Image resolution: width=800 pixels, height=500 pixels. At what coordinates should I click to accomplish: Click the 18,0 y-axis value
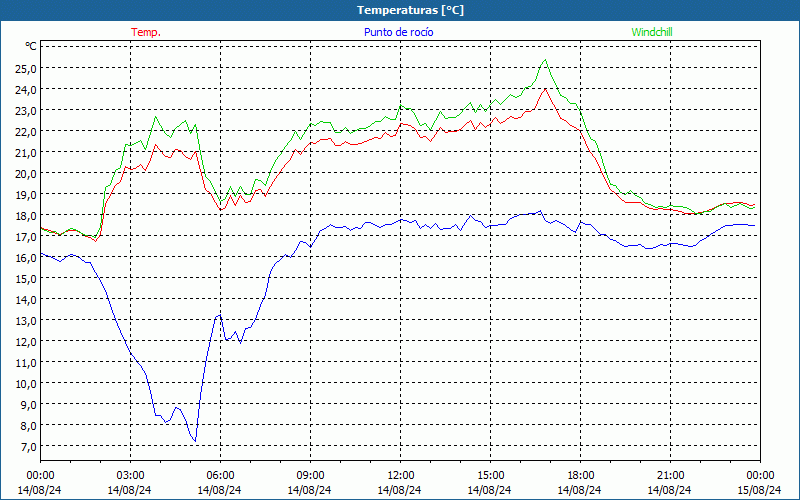[x=26, y=215]
